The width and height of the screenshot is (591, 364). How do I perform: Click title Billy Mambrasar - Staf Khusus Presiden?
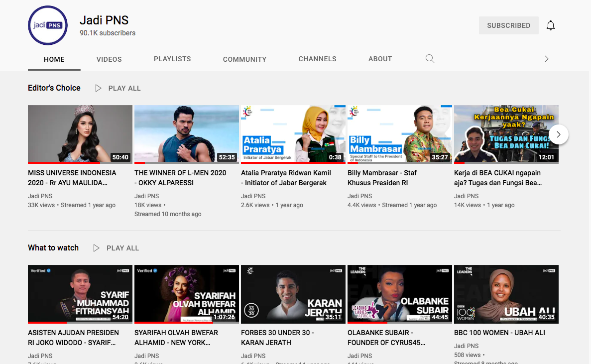[382, 178]
